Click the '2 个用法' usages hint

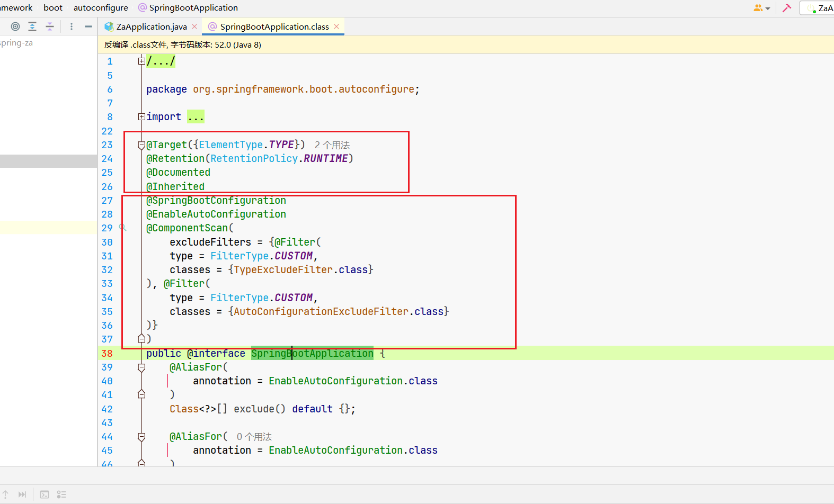pyautogui.click(x=332, y=145)
